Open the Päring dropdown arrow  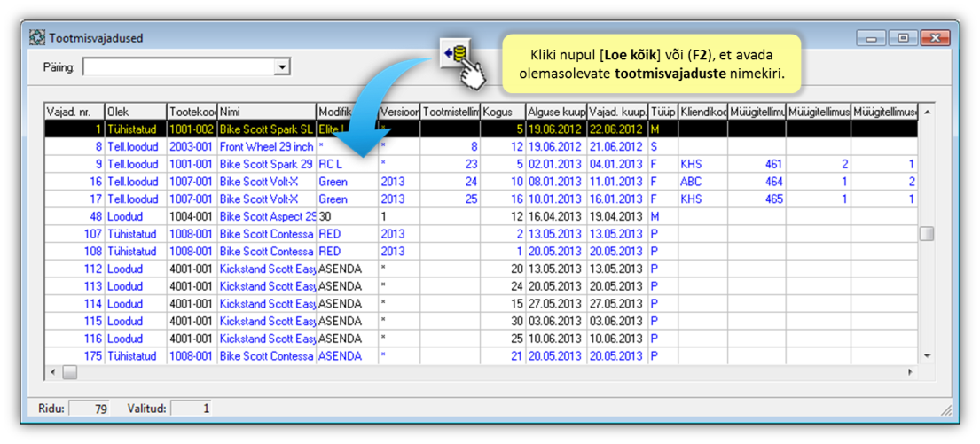tap(283, 66)
